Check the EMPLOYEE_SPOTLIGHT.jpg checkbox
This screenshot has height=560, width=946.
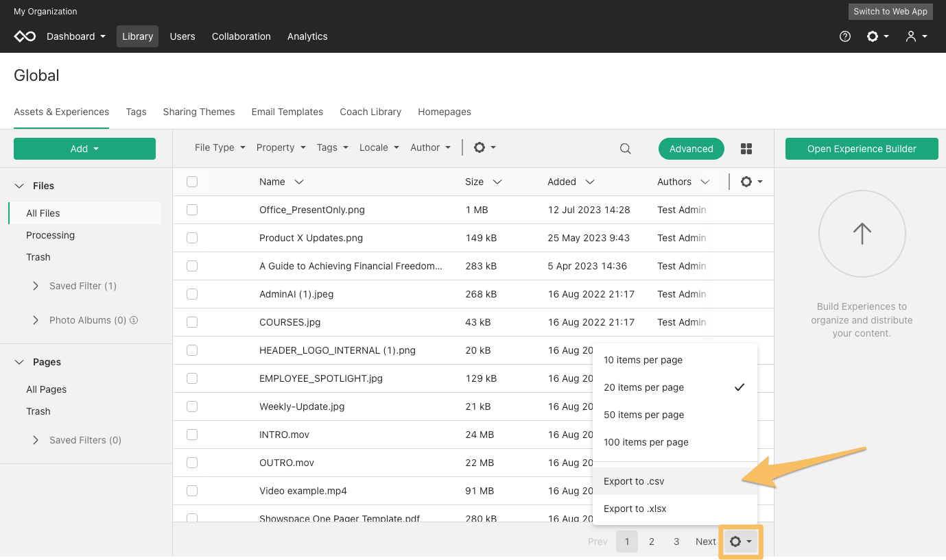192,378
